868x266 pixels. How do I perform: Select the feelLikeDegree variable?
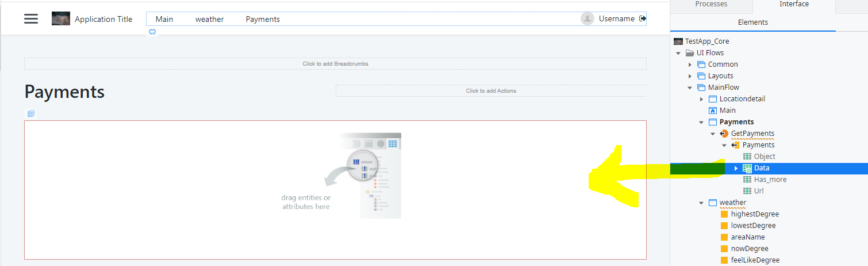click(x=755, y=260)
